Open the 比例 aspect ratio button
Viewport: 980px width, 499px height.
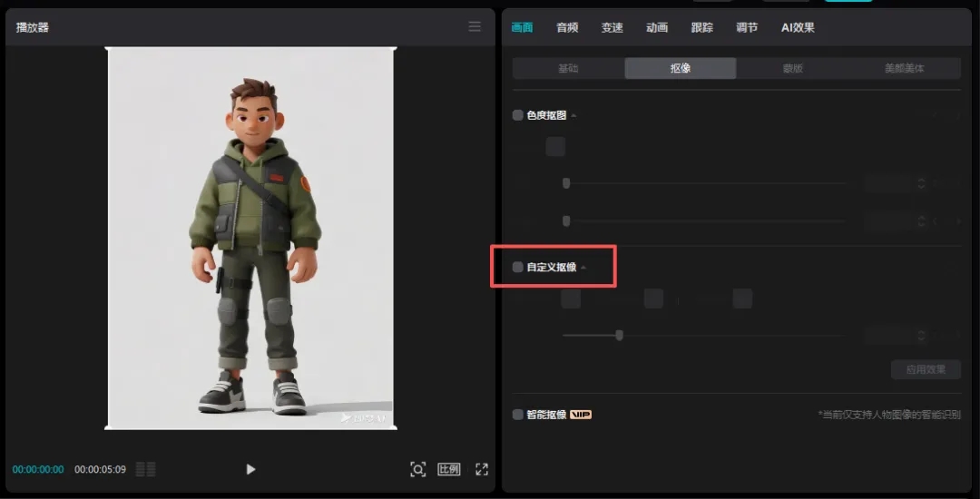449,469
